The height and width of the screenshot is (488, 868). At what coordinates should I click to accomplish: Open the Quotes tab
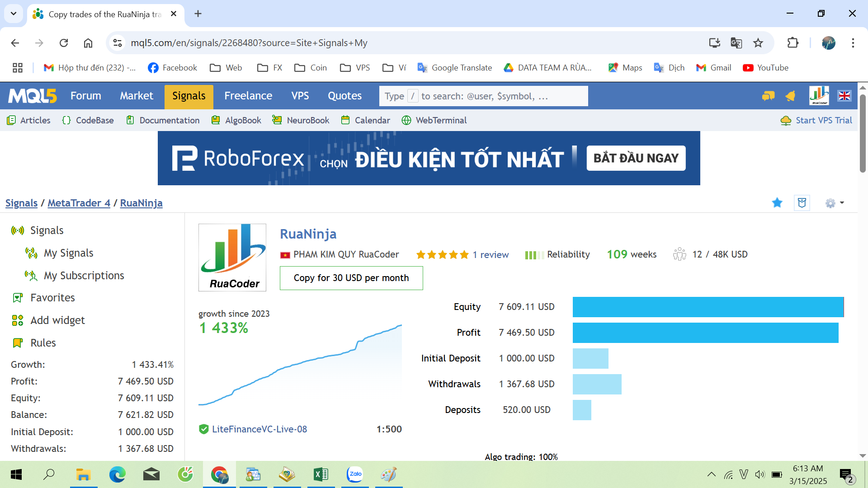click(345, 96)
